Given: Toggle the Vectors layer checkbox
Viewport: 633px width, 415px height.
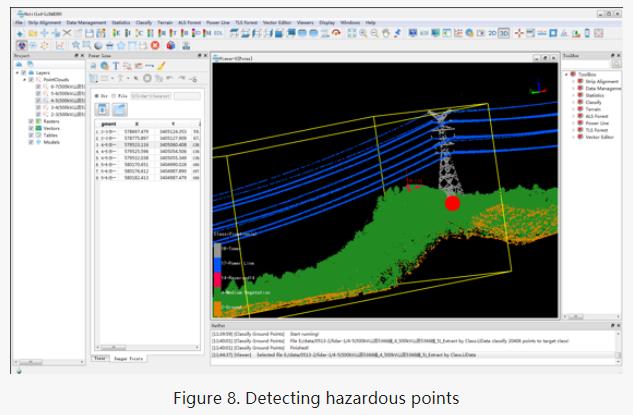Looking at the screenshot, I should [31, 128].
